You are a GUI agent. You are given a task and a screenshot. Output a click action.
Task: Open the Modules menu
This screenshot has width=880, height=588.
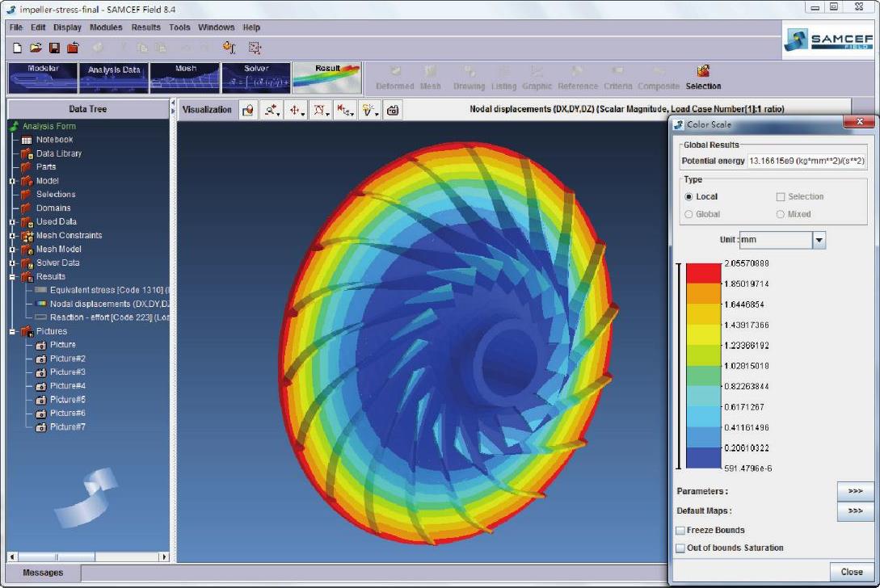tap(106, 27)
